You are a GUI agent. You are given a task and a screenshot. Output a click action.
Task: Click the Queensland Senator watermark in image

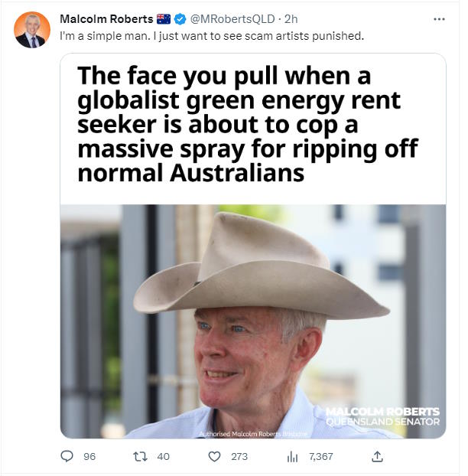tap(383, 416)
